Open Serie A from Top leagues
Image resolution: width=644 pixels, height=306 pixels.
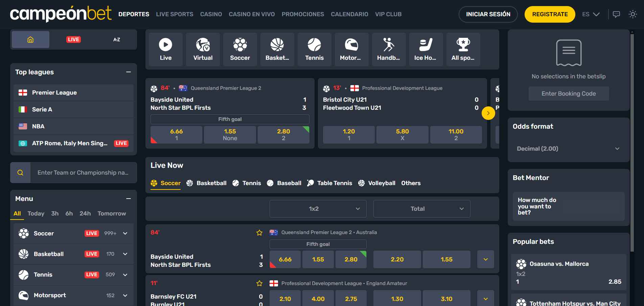73,109
